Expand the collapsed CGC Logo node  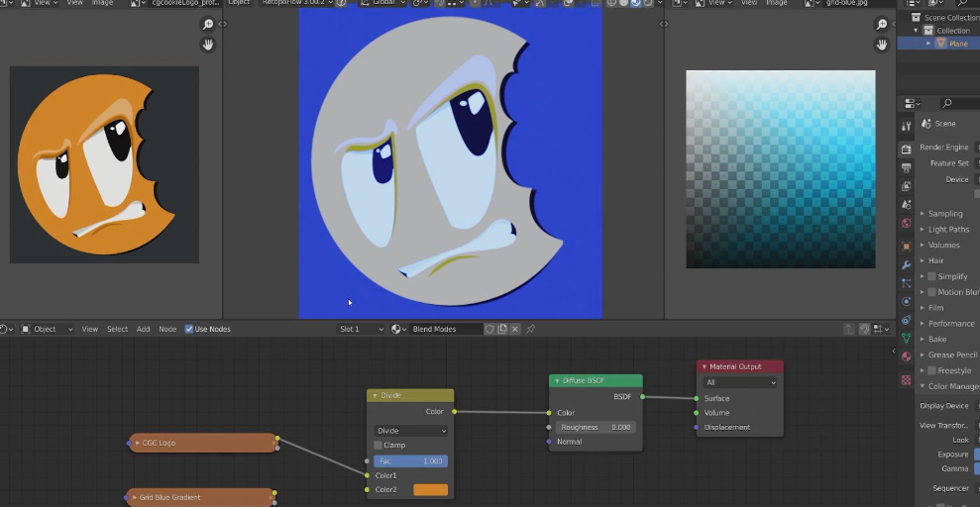click(136, 443)
